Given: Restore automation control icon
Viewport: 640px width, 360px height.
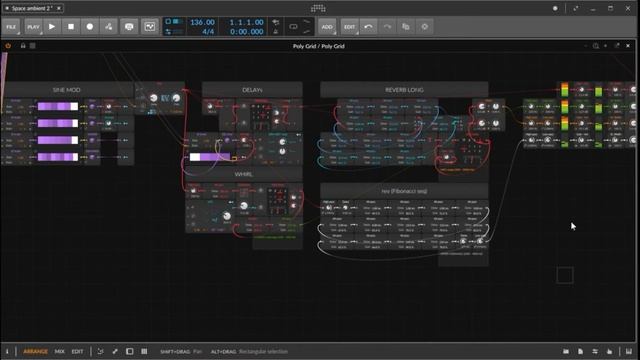Looking at the screenshot, I should (x=150, y=27).
